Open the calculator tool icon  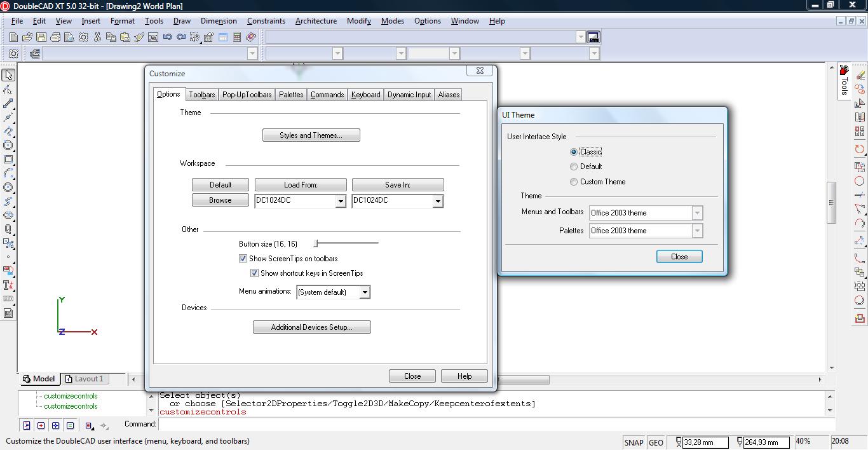pos(237,37)
